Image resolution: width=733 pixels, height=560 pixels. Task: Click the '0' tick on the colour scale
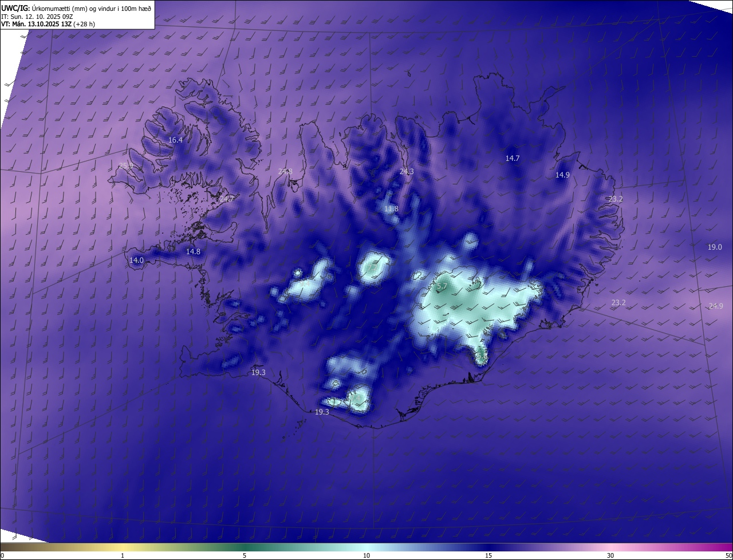point(2,555)
